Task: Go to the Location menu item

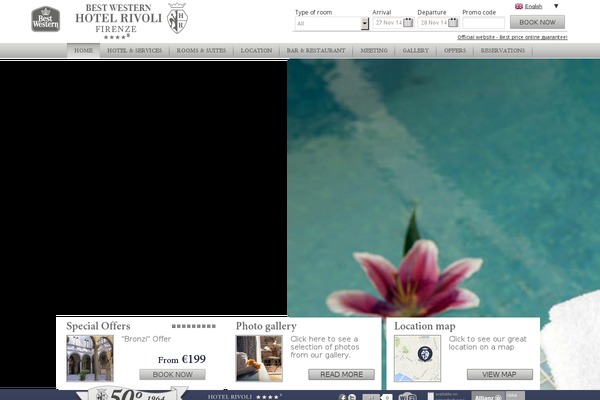Action: point(256,51)
